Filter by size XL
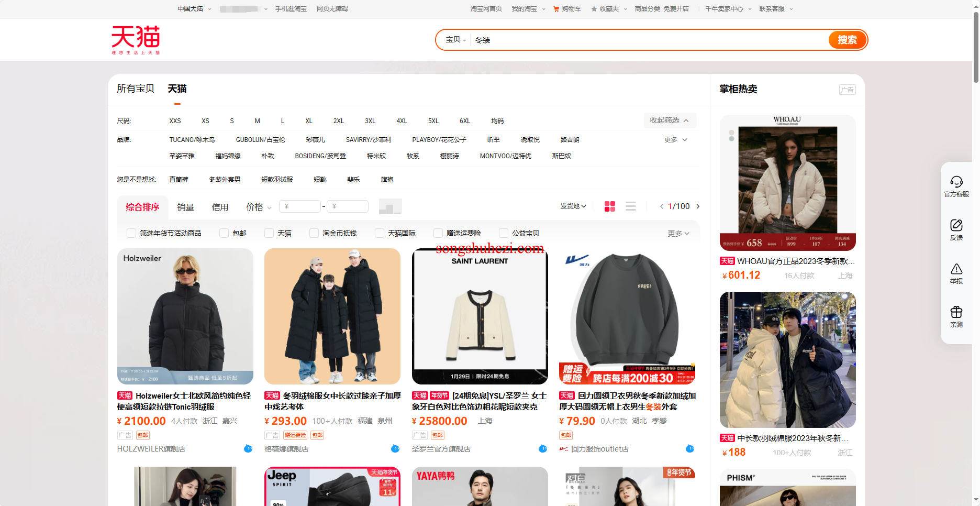 click(309, 121)
